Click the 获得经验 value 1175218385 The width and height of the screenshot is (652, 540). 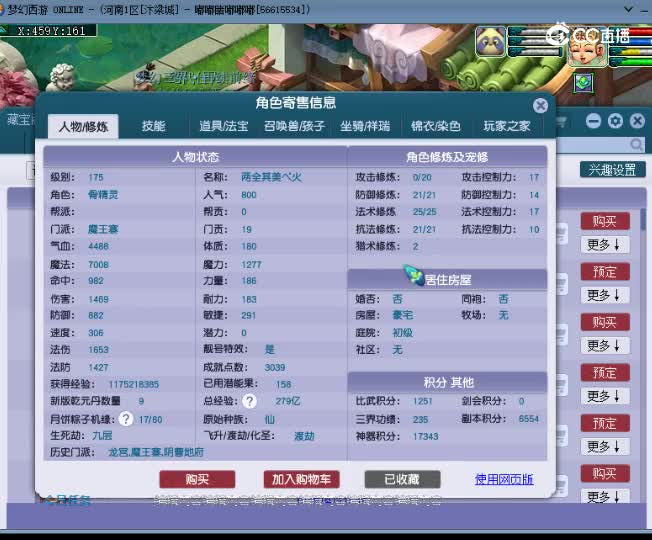[133, 384]
